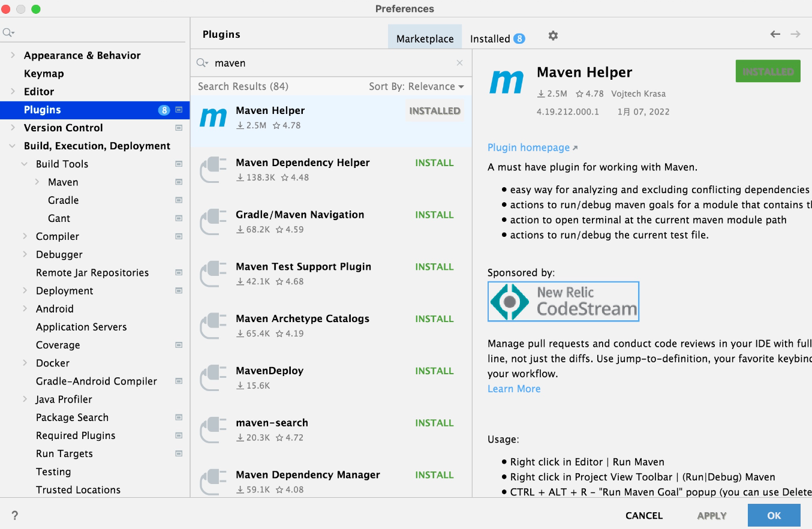Click the Maven Archetype Catalogs plug icon
The image size is (812, 529).
coord(213,326)
